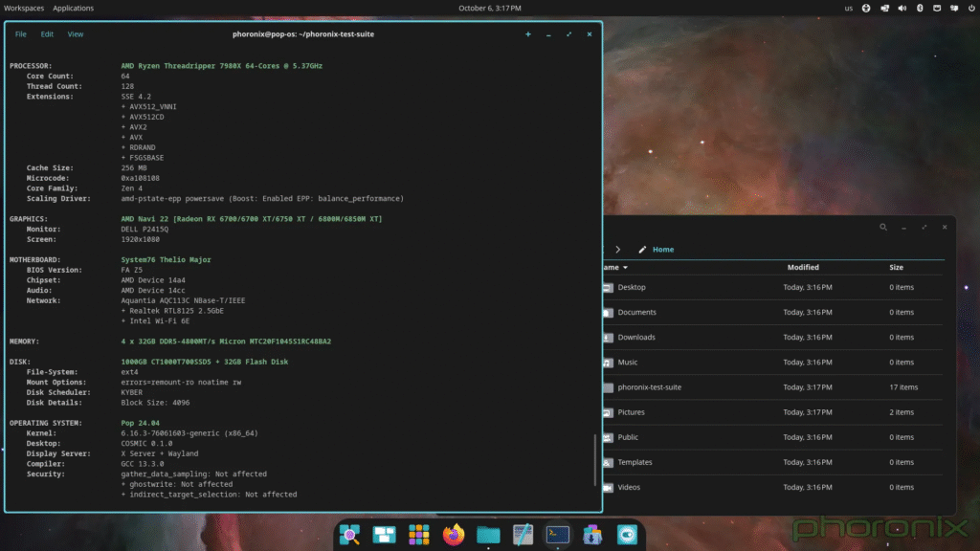980x551 pixels.
Task: Open the text editor dock icon
Action: pos(523,535)
